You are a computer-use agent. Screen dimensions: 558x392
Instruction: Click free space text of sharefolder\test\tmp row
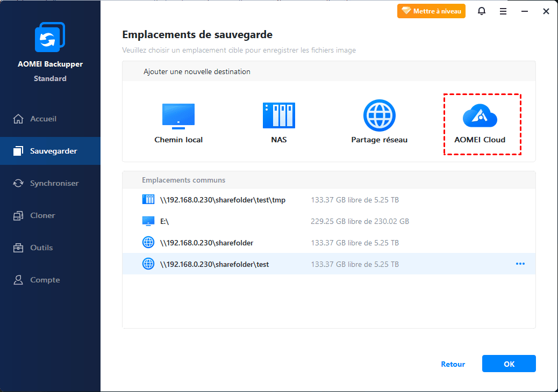[x=355, y=200]
